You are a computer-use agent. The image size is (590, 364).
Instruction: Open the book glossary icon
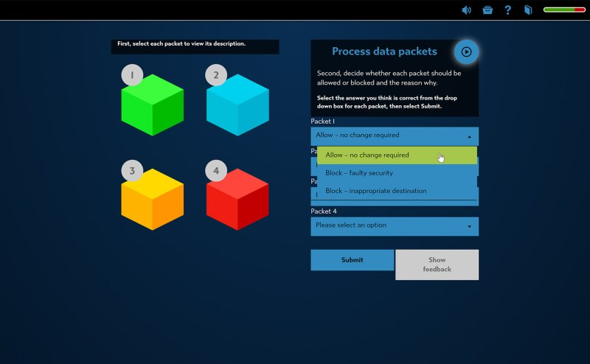(x=528, y=10)
